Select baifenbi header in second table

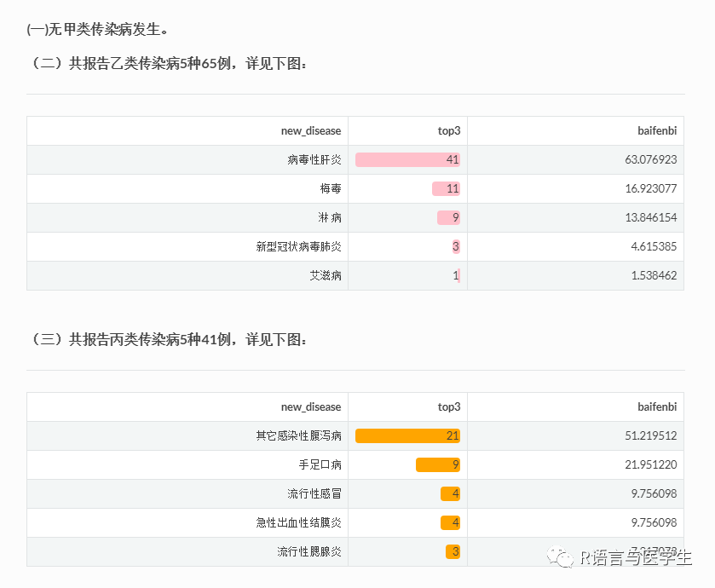657,407
